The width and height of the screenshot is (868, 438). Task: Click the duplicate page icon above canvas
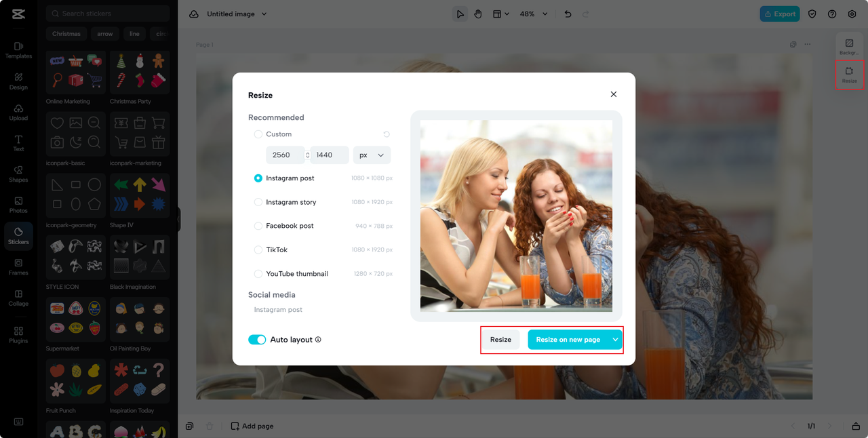[793, 45]
